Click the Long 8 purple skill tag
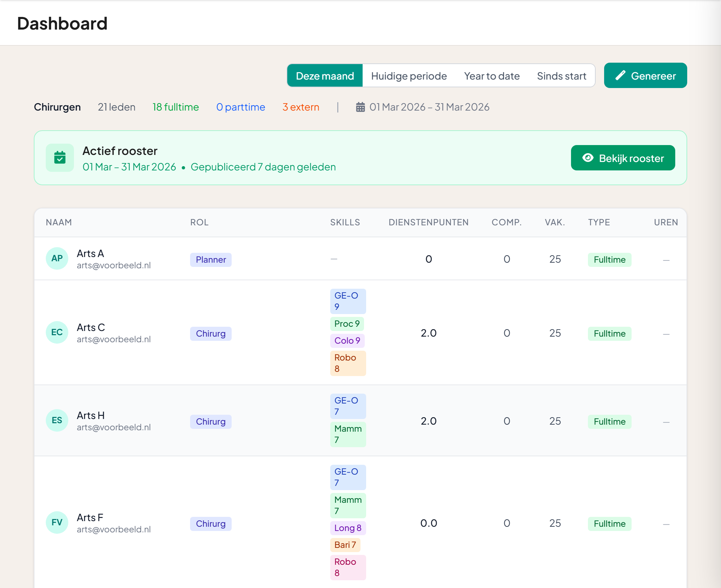 [347, 528]
